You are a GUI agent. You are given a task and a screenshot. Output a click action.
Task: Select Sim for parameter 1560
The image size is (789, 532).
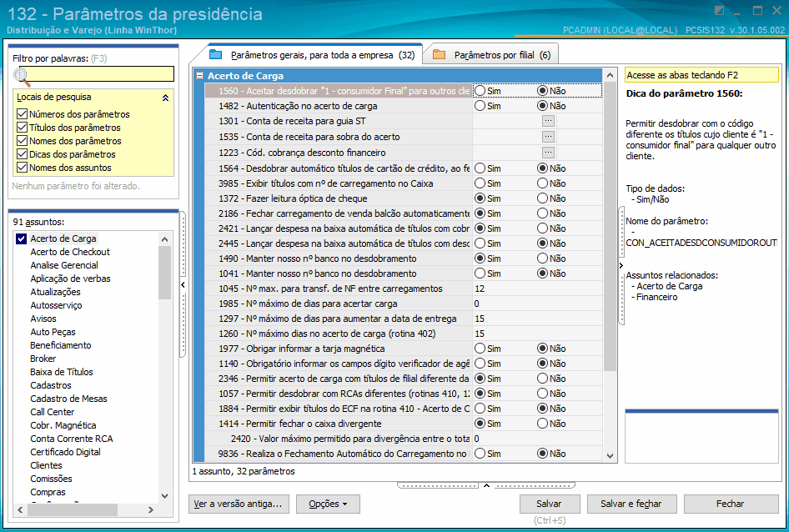pyautogui.click(x=480, y=91)
